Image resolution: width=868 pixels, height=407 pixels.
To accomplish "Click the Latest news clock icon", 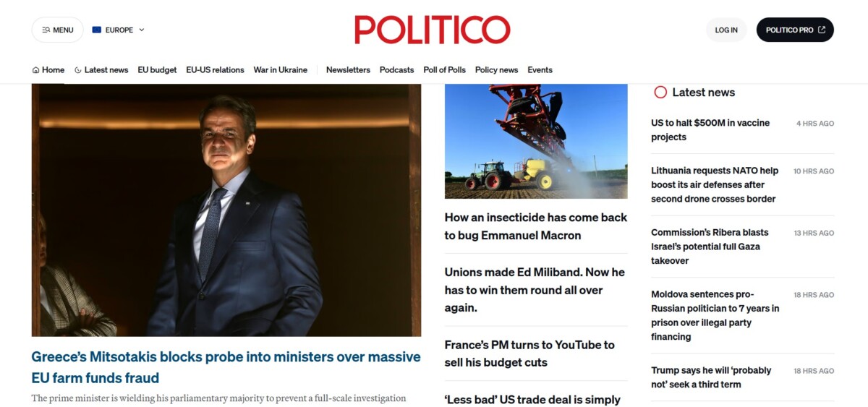I will tap(78, 70).
